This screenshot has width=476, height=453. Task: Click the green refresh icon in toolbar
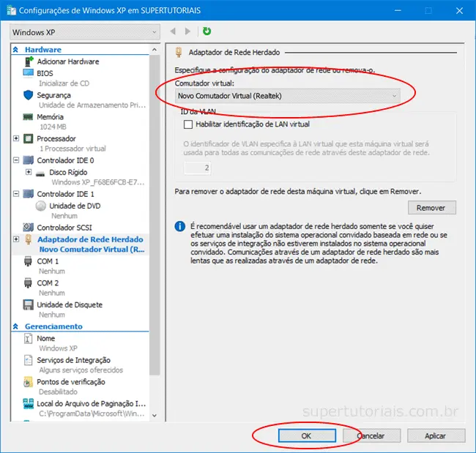[x=207, y=31]
